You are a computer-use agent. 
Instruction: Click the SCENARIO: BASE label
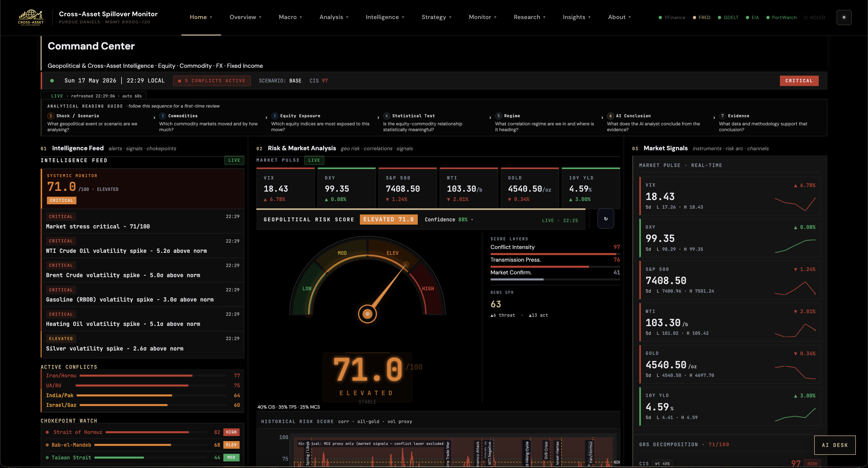(x=280, y=81)
